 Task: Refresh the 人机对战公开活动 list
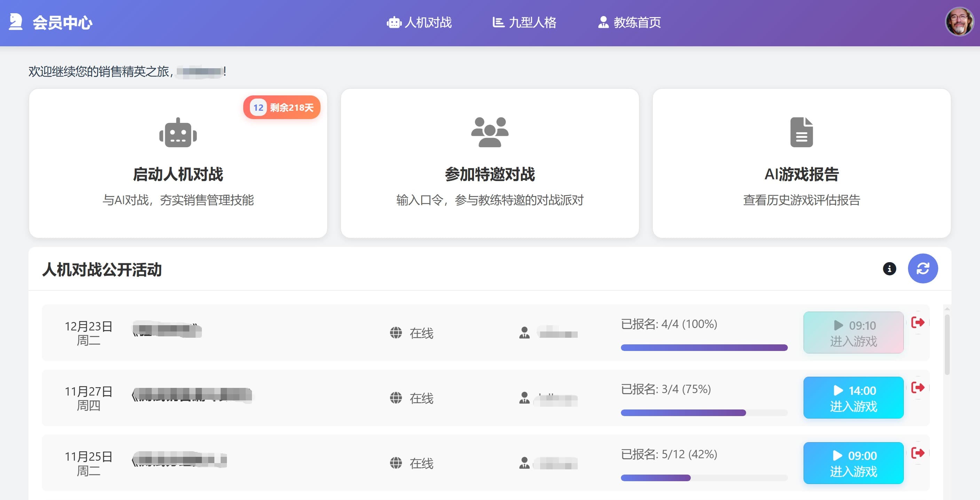[923, 269]
